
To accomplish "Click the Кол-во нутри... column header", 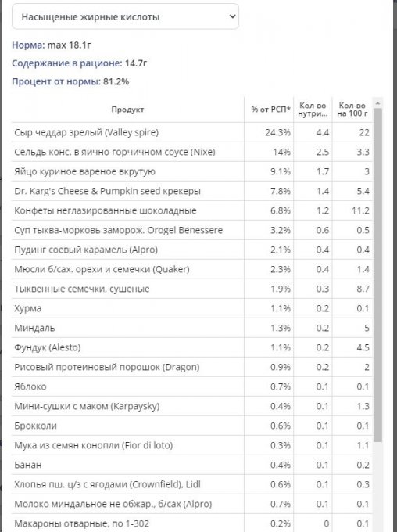I will point(313,110).
